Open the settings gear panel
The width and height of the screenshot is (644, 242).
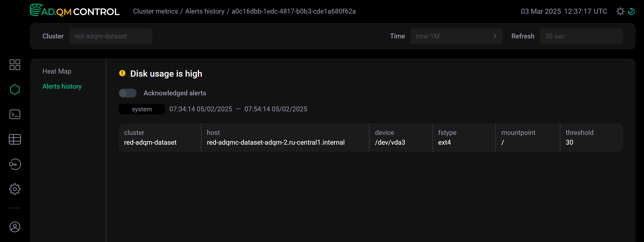15,189
